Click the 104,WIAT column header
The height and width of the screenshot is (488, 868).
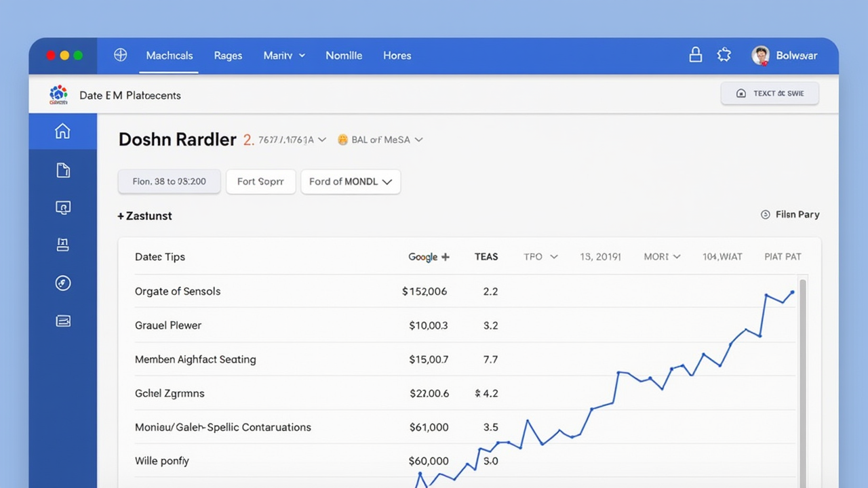coord(722,257)
